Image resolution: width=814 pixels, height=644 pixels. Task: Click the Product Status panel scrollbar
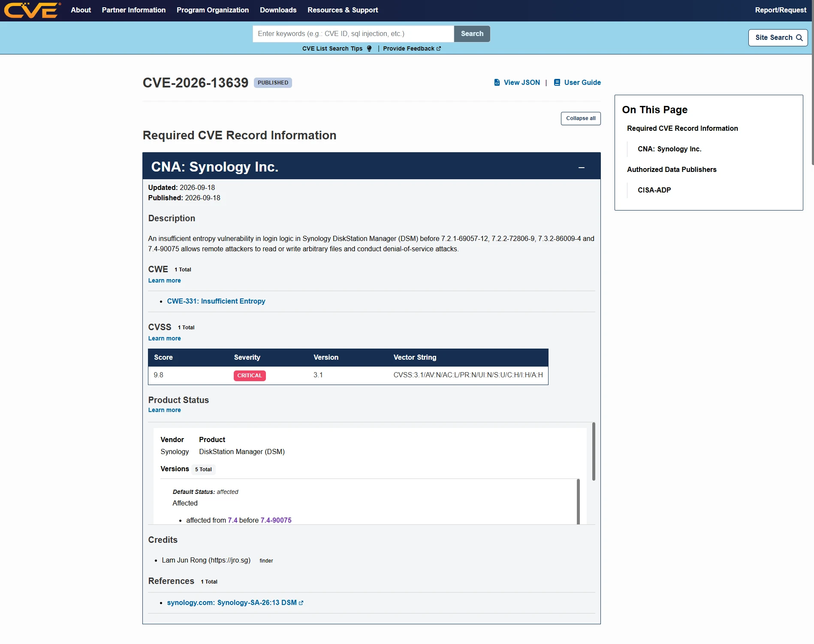tap(594, 451)
